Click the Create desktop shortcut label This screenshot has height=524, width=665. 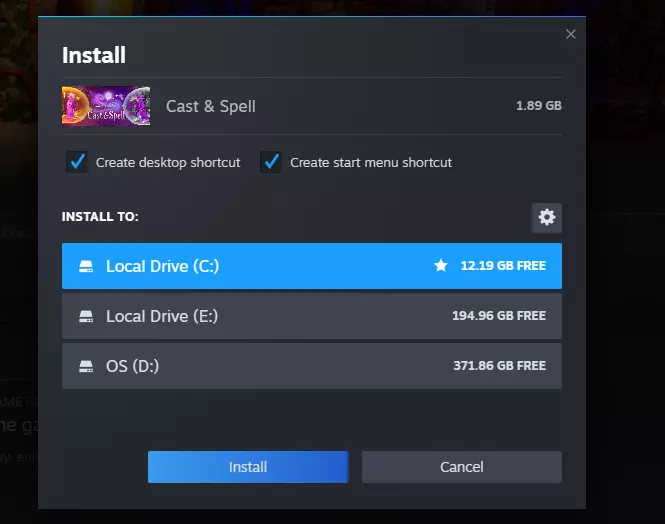(168, 162)
